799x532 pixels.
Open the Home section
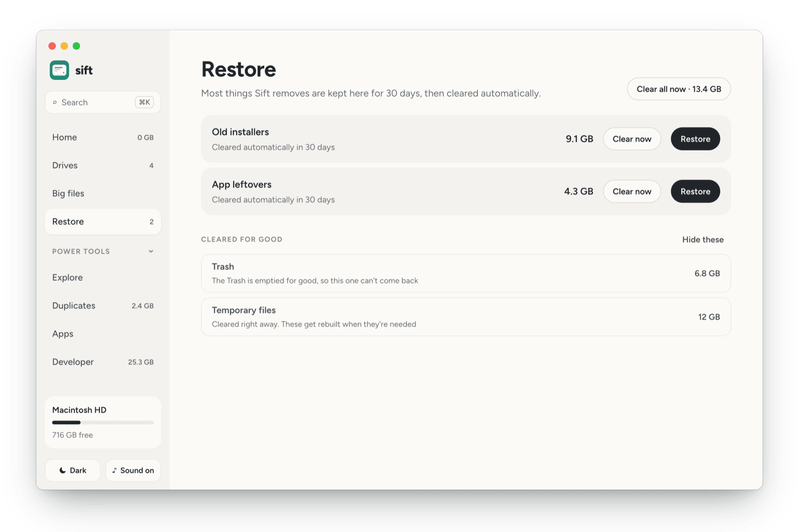point(103,137)
